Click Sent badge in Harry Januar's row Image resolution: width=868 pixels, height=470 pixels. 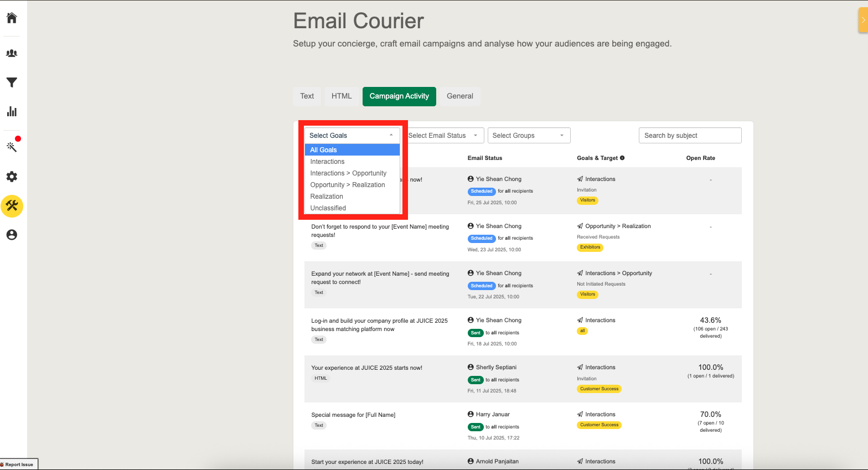[x=476, y=427]
